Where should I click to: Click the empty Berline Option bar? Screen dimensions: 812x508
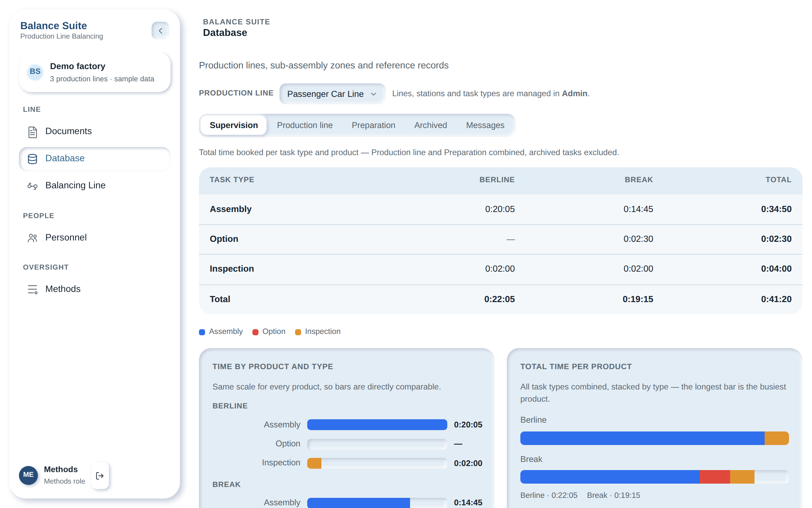(x=377, y=444)
